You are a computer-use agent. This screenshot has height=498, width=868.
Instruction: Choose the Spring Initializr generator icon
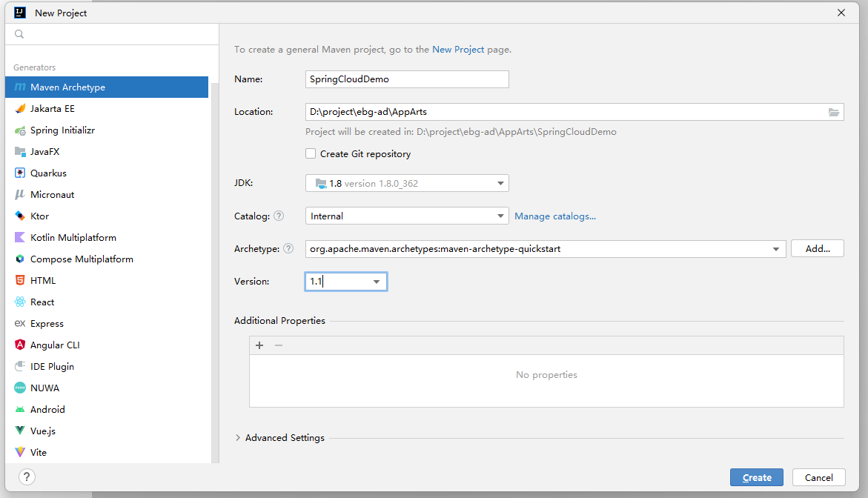(20, 130)
